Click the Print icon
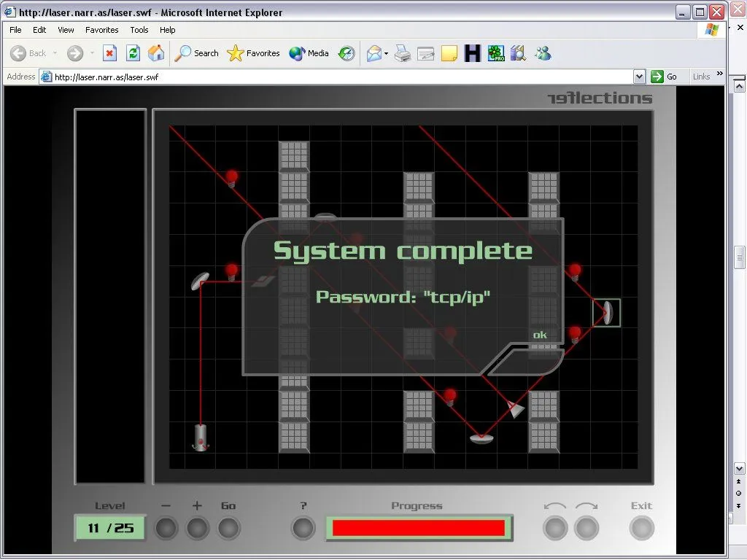The height and width of the screenshot is (560, 747). click(x=403, y=53)
